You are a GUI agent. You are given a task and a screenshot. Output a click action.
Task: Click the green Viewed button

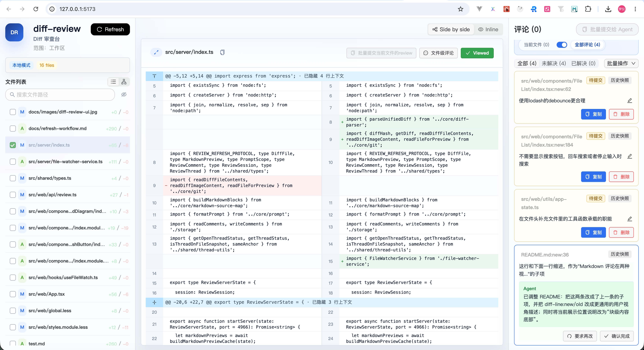[477, 53]
